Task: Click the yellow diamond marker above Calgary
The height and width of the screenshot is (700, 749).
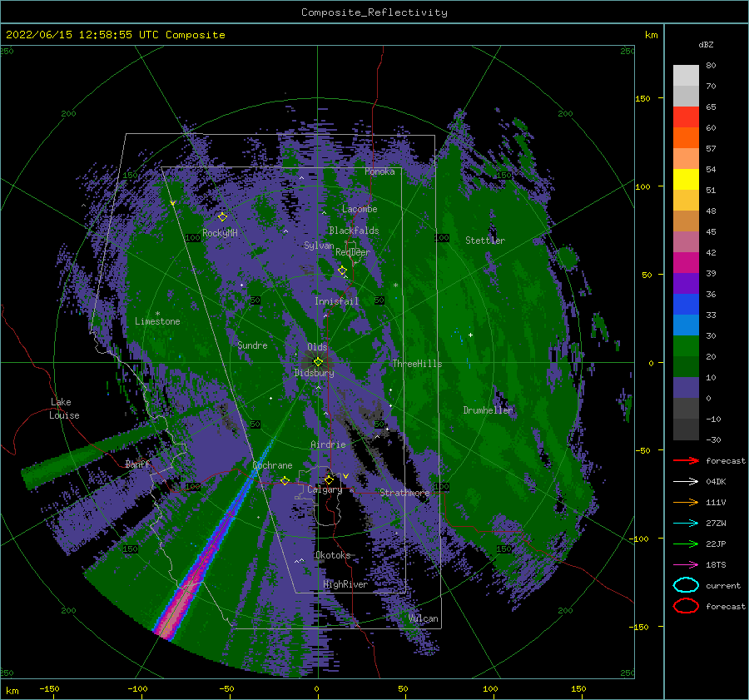Action: 329,479
